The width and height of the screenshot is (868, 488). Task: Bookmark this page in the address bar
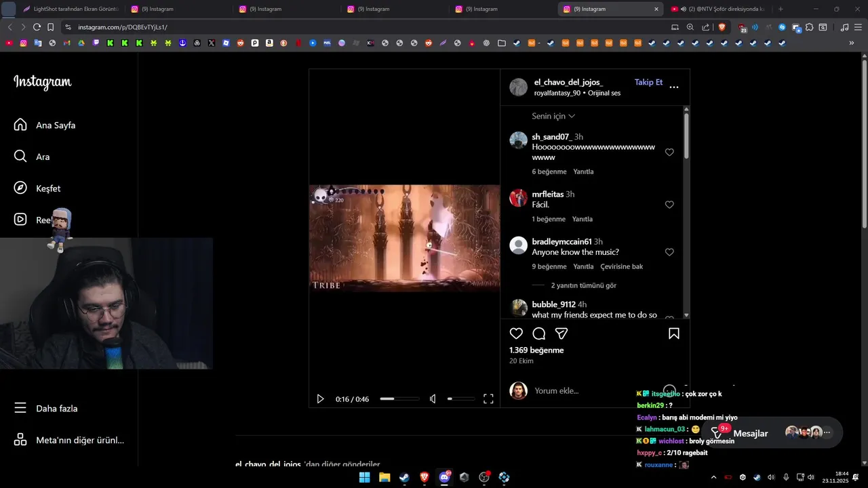click(50, 27)
